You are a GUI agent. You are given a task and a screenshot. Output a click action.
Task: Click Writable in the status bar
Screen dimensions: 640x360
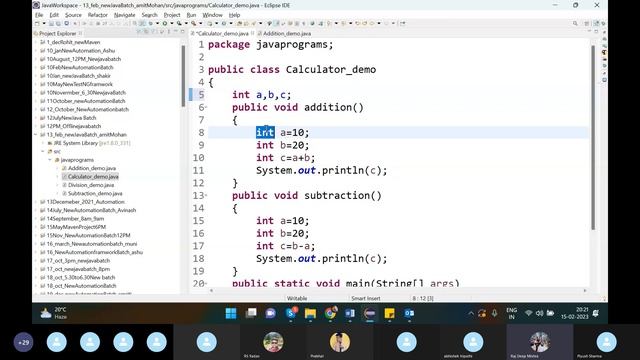click(297, 298)
